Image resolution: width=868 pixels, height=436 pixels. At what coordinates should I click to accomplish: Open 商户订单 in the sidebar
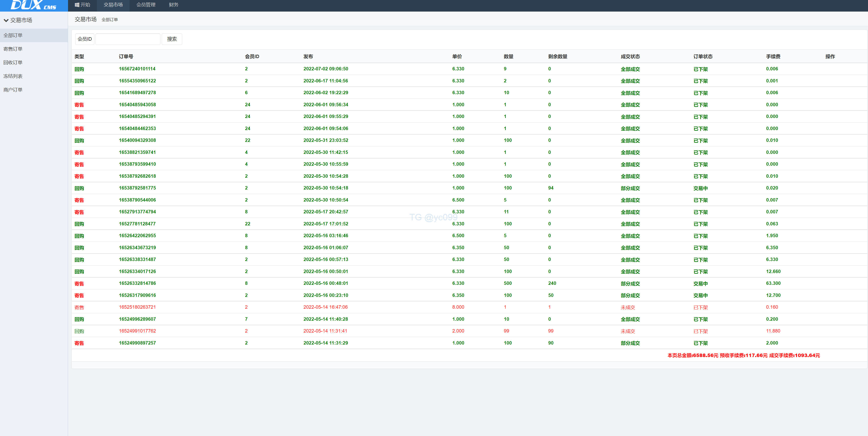pyautogui.click(x=13, y=90)
